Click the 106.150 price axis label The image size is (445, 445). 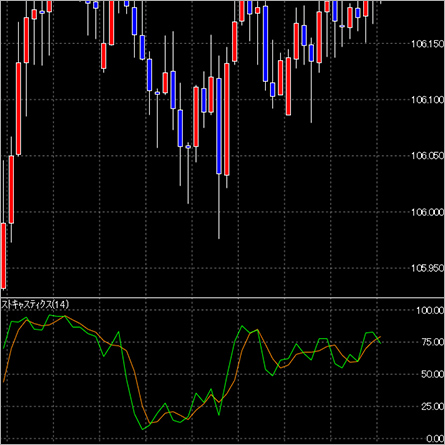coord(428,44)
